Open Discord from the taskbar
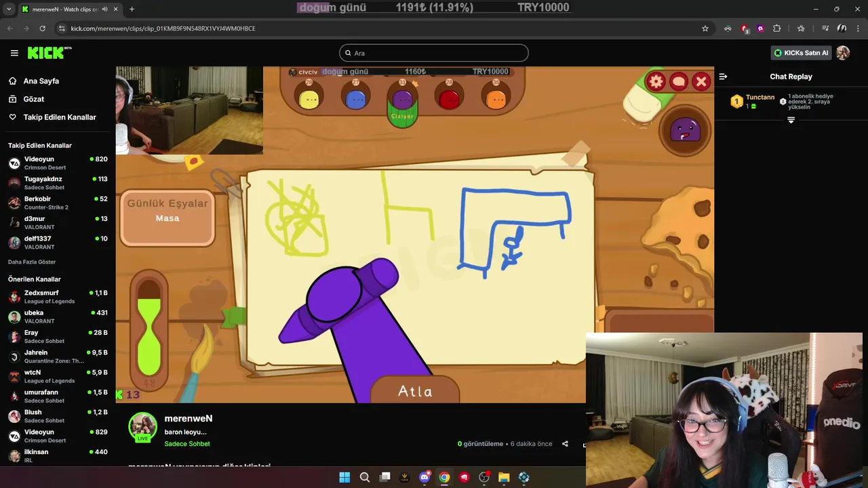Screen dimensions: 868x488 point(425,477)
